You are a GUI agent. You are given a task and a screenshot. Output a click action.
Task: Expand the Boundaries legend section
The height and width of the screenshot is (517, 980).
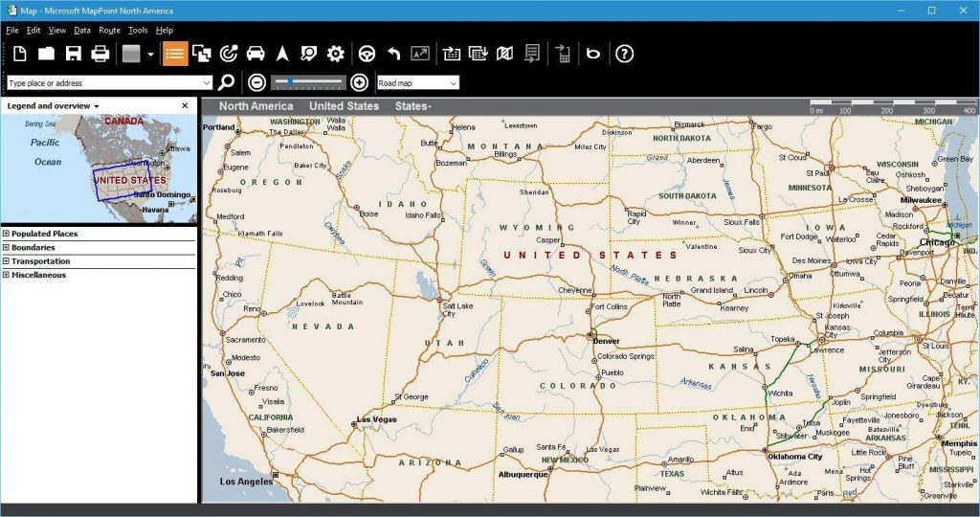(x=6, y=247)
